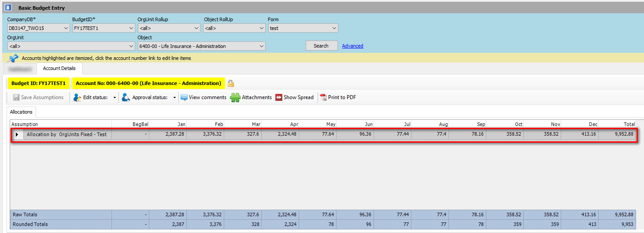Open the BudgetID dropdown
This screenshot has width=644, height=233.
point(104,28)
